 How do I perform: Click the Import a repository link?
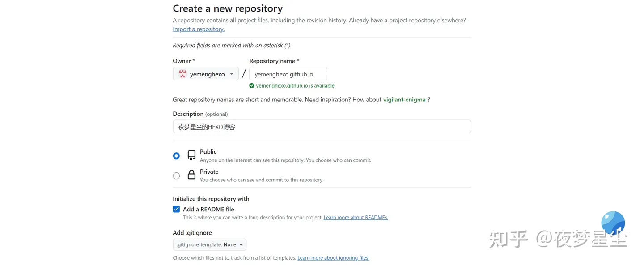click(x=199, y=29)
